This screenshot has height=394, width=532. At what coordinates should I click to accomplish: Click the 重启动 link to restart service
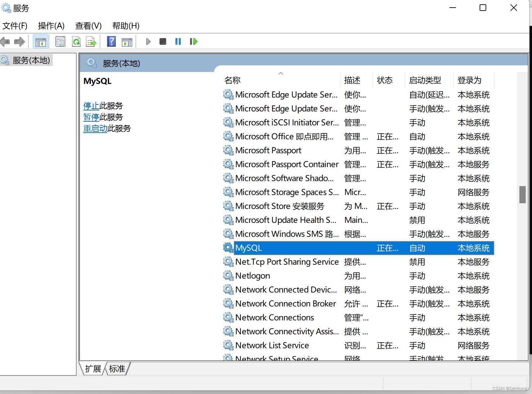95,128
